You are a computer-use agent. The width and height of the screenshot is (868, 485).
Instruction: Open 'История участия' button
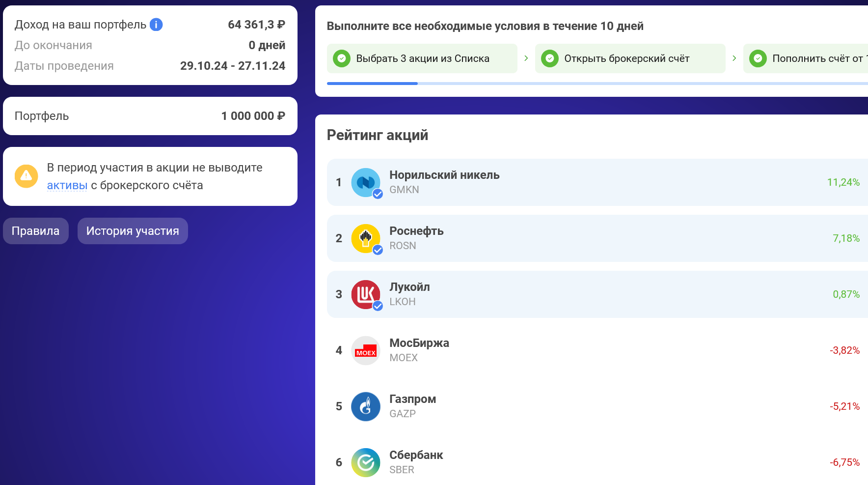pos(133,231)
